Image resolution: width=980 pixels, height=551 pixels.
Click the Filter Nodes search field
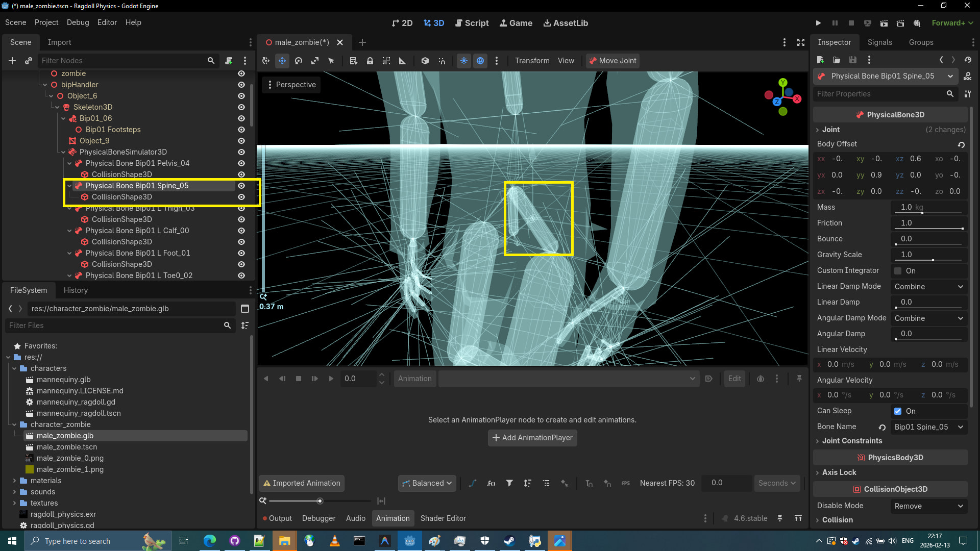point(122,61)
